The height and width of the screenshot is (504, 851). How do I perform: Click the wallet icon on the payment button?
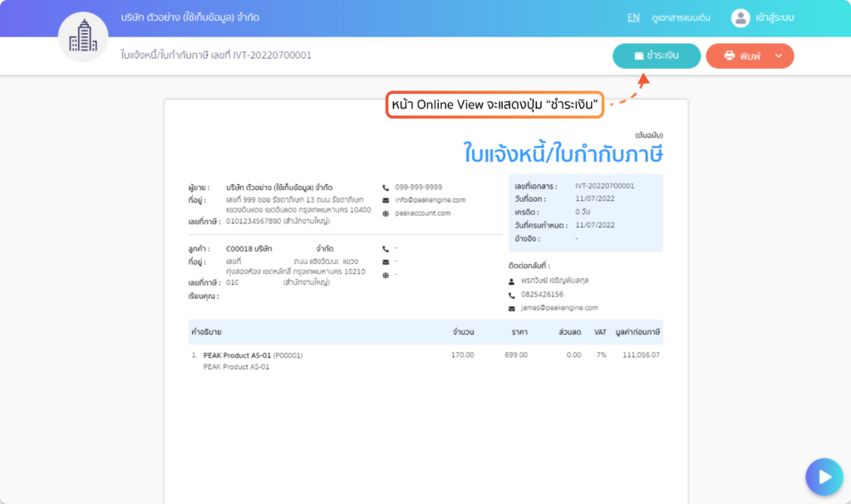point(638,55)
